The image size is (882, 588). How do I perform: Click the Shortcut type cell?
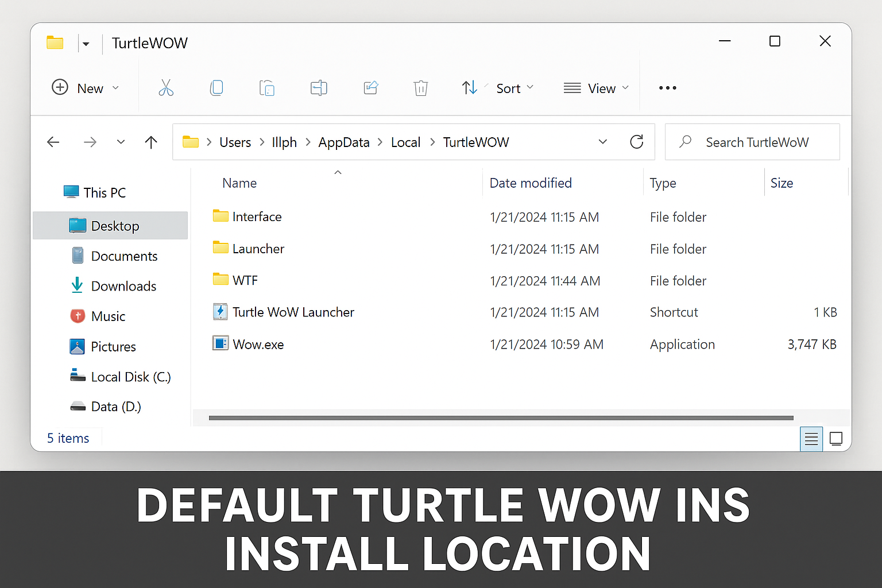tap(674, 312)
